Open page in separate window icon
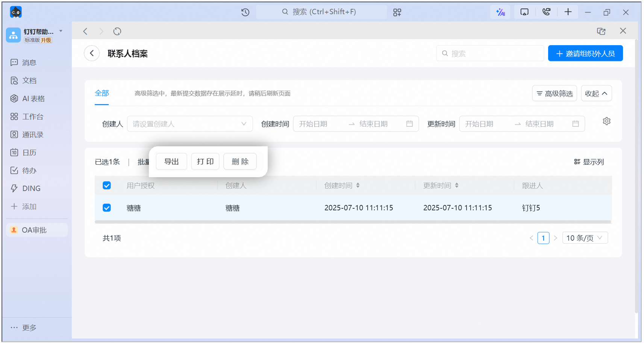 (x=601, y=31)
